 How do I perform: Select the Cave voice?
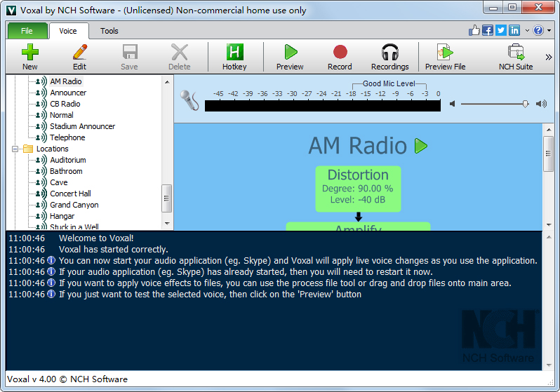[58, 182]
